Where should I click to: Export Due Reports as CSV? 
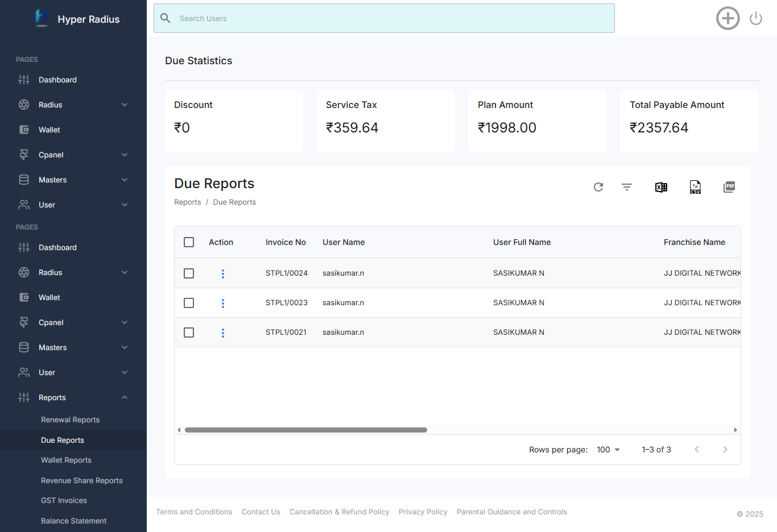695,187
